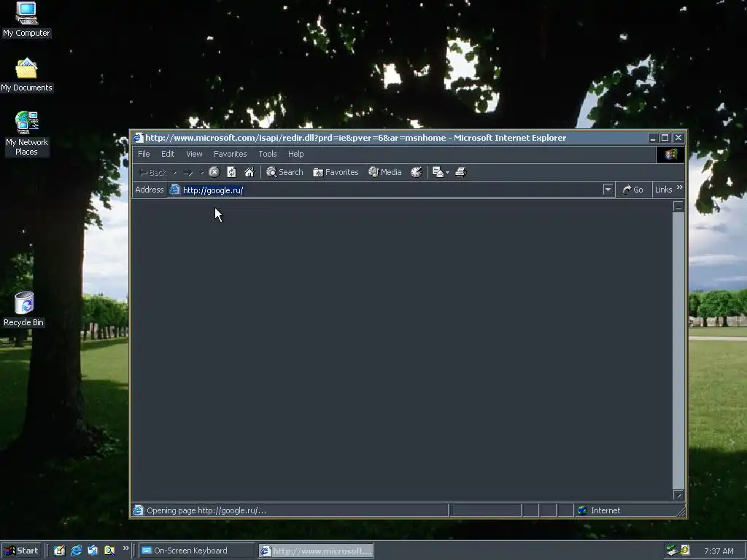
Task: Open the Mail button dropdown arrow
Action: click(447, 172)
